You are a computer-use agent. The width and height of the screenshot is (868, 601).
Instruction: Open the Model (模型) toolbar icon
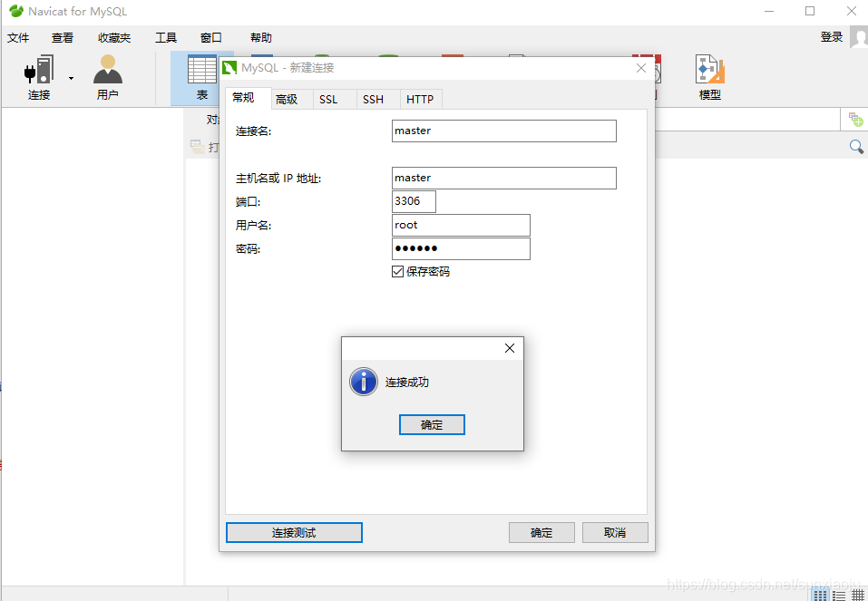(709, 77)
